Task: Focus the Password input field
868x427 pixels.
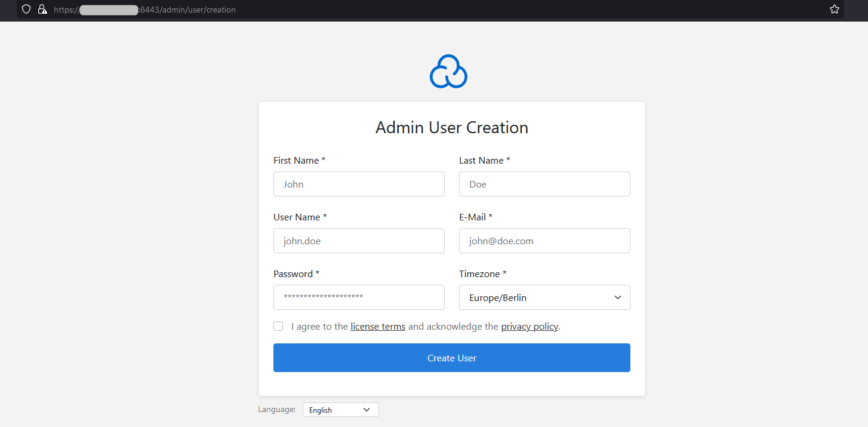Action: 359,297
